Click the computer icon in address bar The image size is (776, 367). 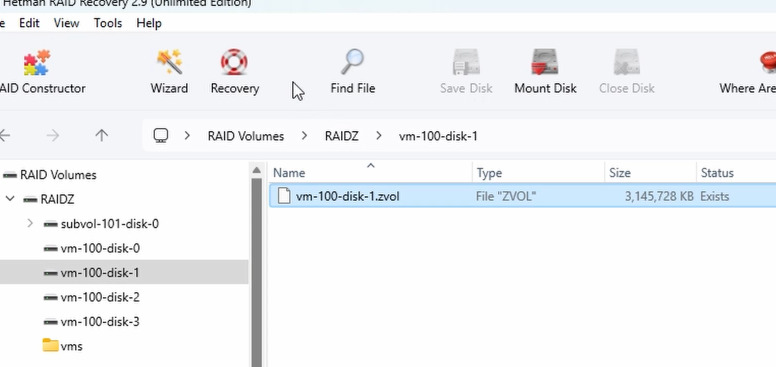(x=161, y=136)
